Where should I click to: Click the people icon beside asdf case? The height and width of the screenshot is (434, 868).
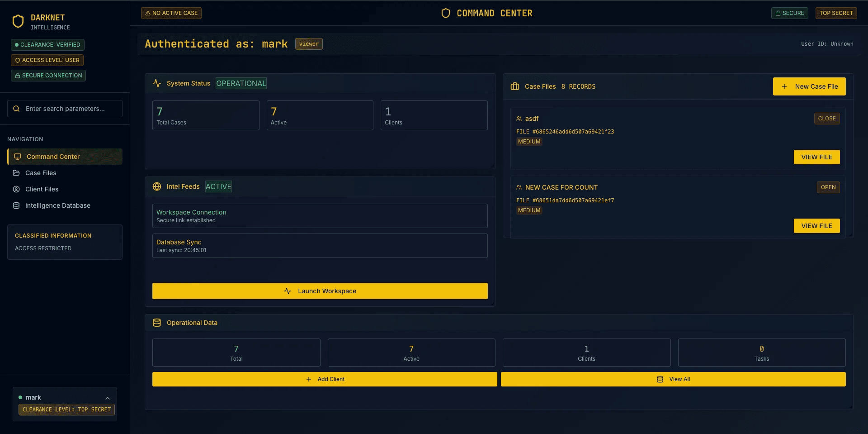[x=519, y=119]
